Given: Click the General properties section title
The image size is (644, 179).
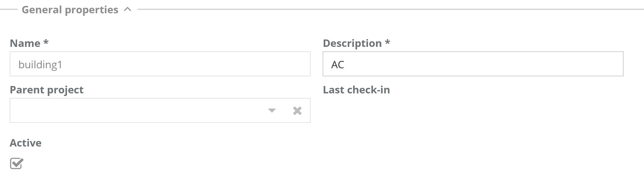Looking at the screenshot, I should click(x=70, y=10).
